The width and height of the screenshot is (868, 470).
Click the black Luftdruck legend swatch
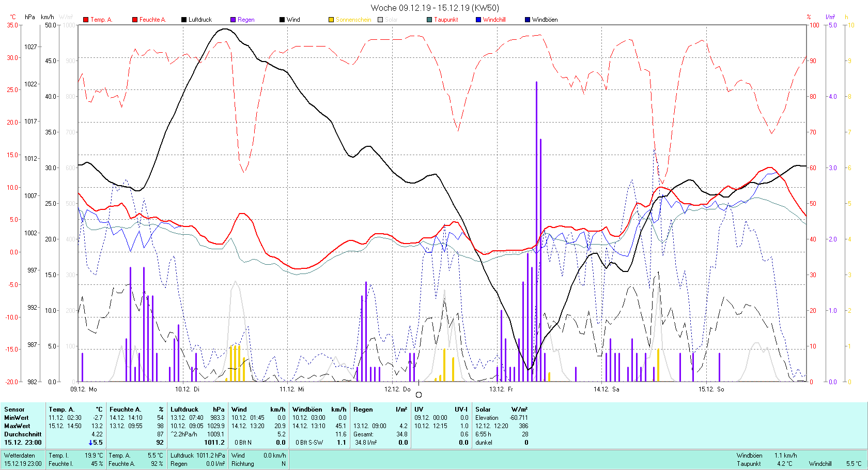(x=184, y=20)
